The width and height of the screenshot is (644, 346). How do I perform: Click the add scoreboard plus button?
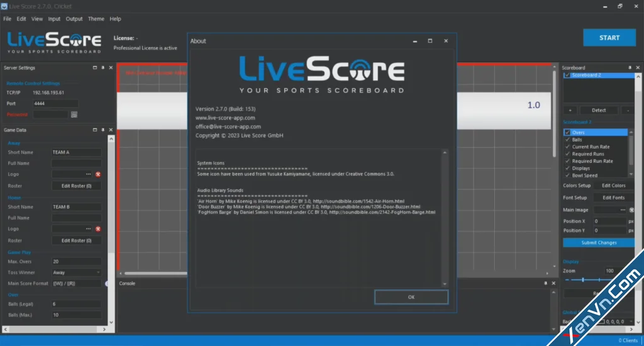(x=570, y=110)
